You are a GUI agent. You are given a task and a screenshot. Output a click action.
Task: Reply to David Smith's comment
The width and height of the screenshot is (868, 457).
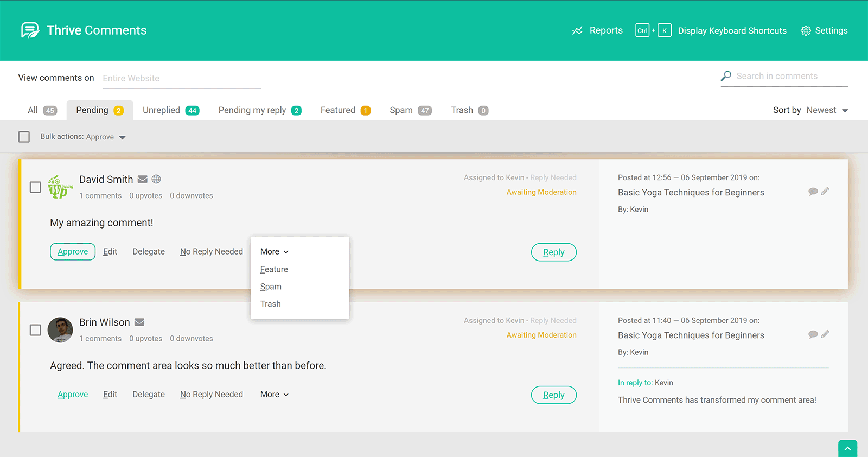coord(554,252)
